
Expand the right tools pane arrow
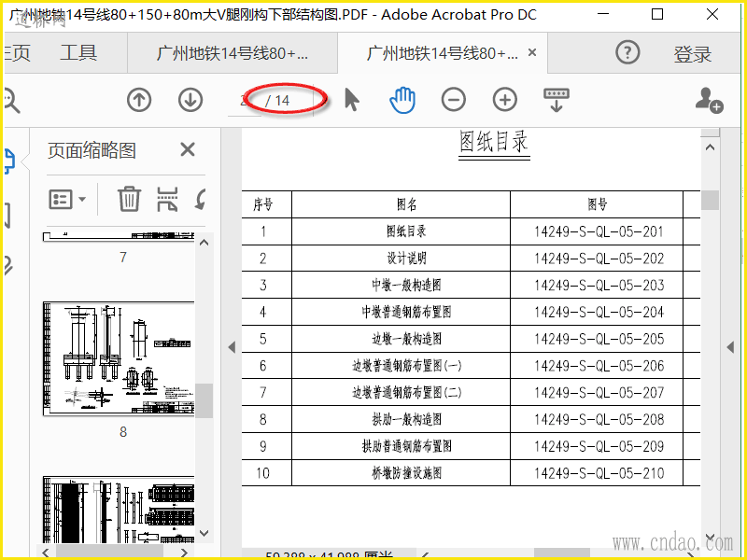[x=730, y=347]
